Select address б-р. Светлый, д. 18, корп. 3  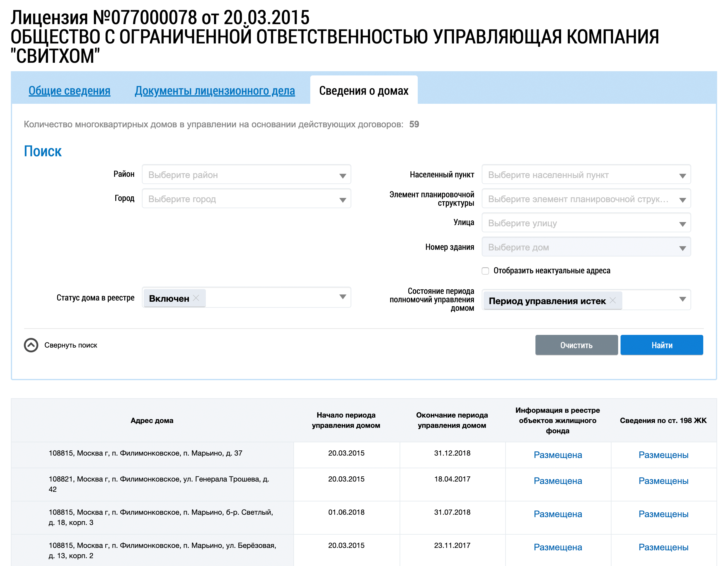click(x=161, y=517)
